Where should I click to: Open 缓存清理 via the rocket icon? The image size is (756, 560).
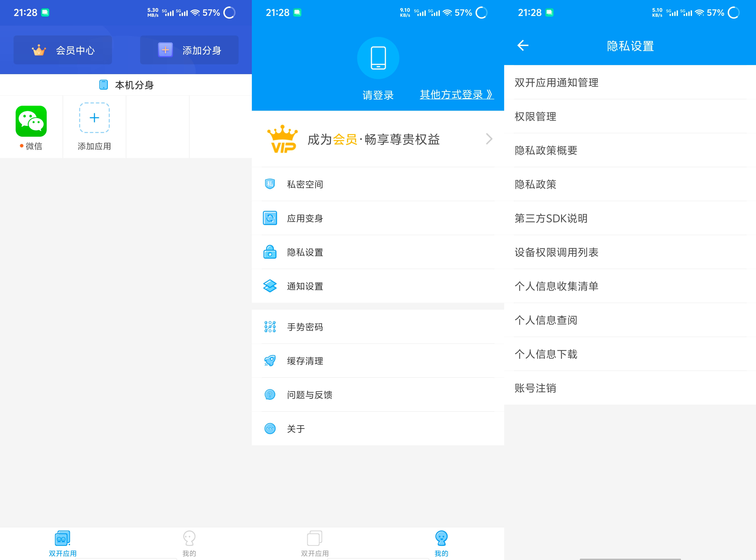270,361
